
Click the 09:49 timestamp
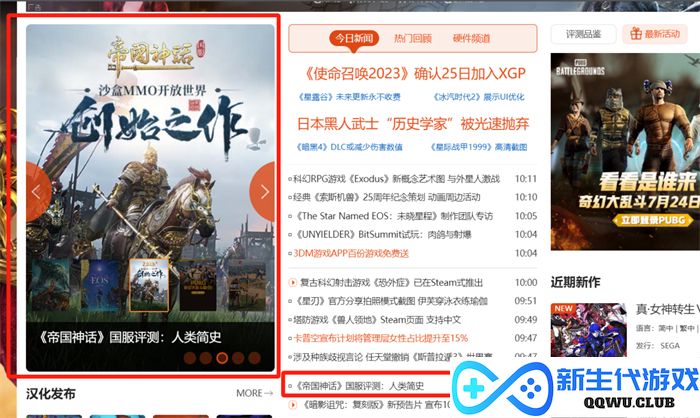point(526,320)
